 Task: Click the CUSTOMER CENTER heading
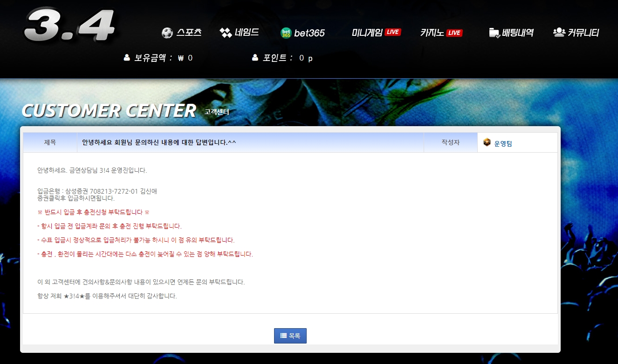tap(109, 111)
